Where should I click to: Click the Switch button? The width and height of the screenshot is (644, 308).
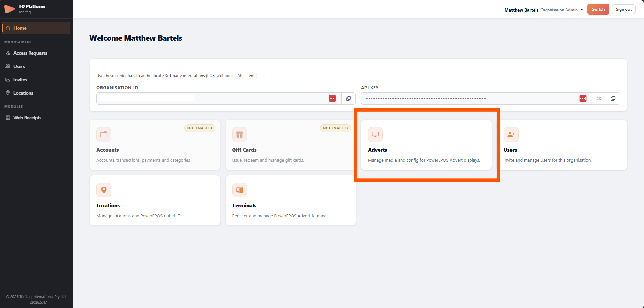coord(598,9)
